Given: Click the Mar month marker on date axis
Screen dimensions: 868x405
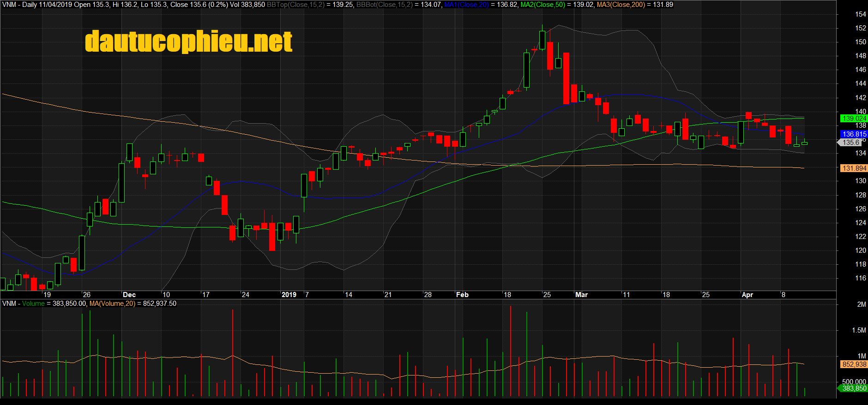Looking at the screenshot, I should [x=581, y=295].
